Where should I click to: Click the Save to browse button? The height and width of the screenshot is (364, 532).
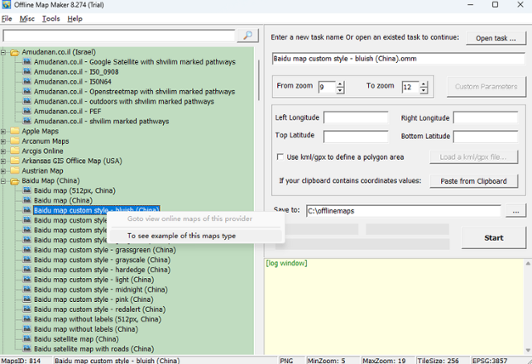(516, 211)
